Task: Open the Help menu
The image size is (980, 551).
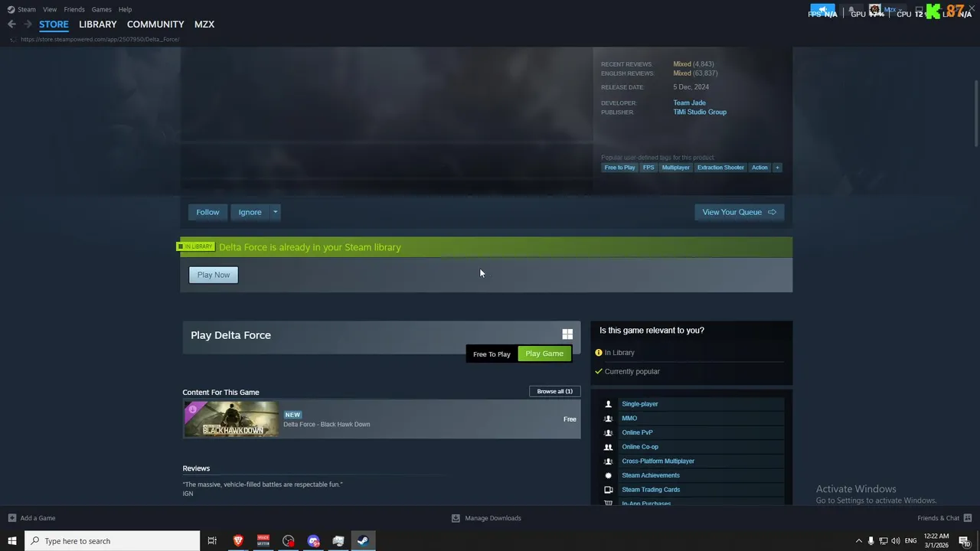Action: [125, 9]
